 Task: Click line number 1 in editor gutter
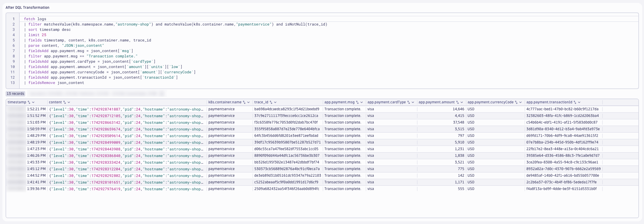(x=14, y=19)
